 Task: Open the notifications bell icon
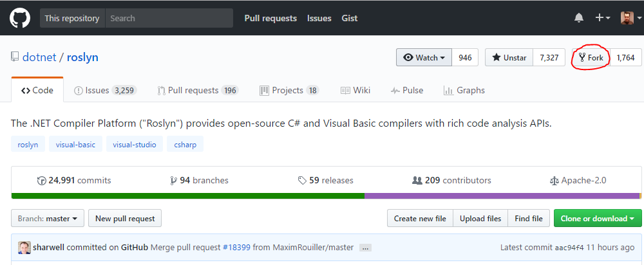pos(579,17)
